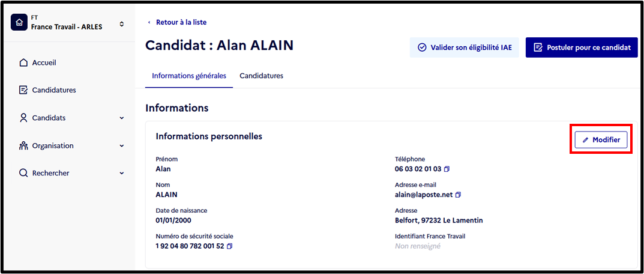This screenshot has width=644, height=274.
Task: Expand the Candidats sidebar submenu chevron
Action: [122, 118]
